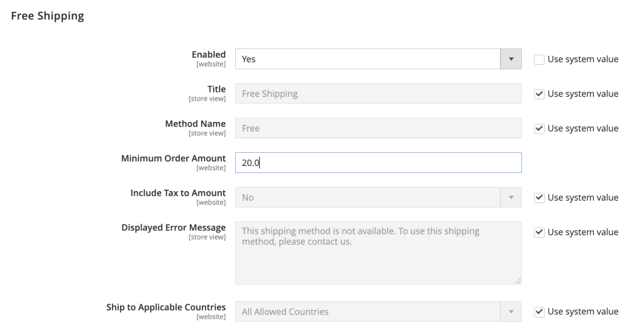This screenshot has height=332, width=644.
Task: Uncheck Use system value for Ship to Applicable Countries
Action: point(539,311)
